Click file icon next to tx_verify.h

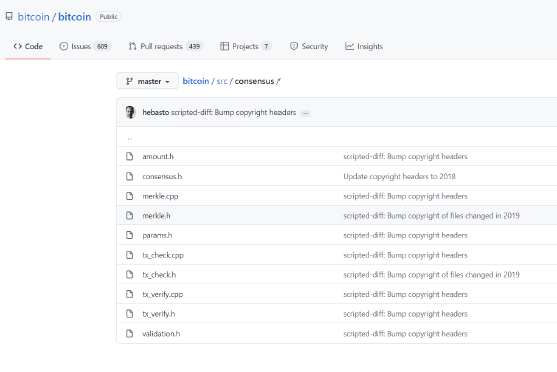(x=130, y=314)
